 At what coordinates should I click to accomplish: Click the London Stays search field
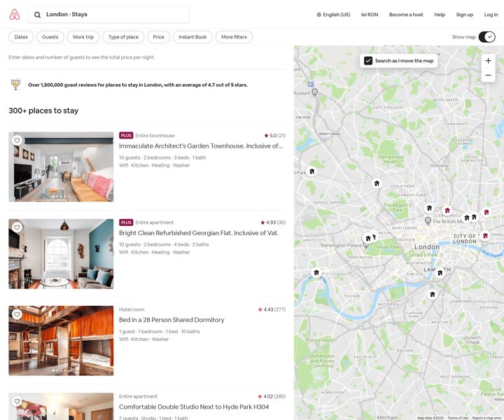pyautogui.click(x=108, y=15)
